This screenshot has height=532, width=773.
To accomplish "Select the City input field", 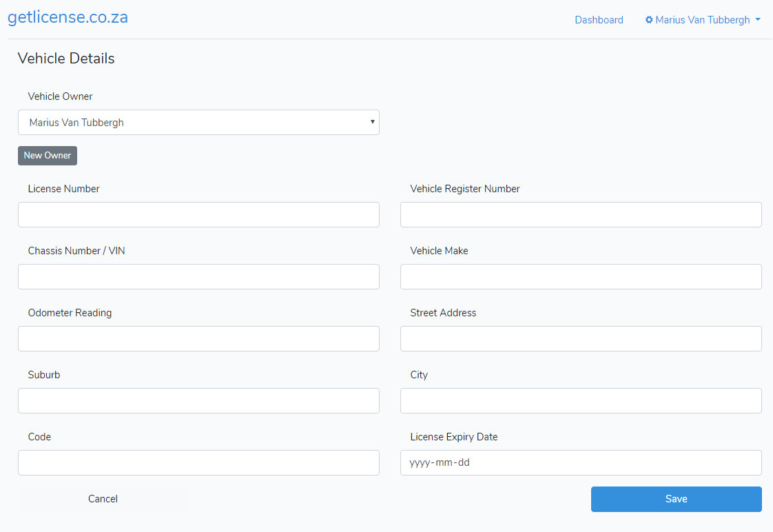I will pos(581,400).
